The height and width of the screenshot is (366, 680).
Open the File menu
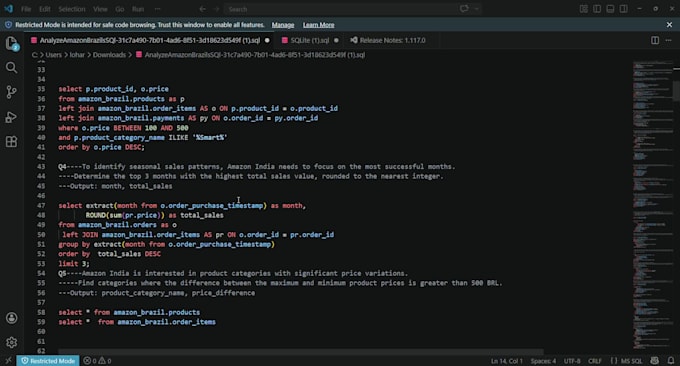coord(26,9)
